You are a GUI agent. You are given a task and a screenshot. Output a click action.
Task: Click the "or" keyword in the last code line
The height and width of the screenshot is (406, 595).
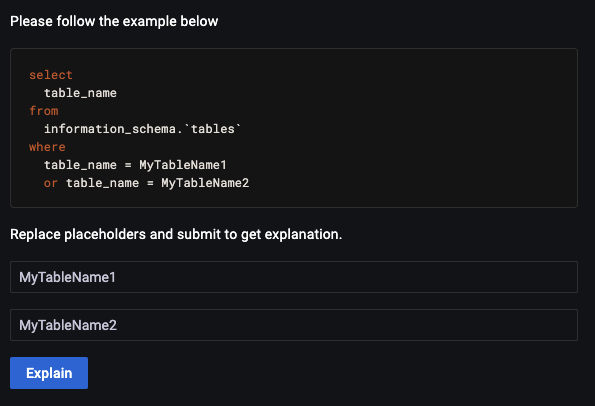51,183
